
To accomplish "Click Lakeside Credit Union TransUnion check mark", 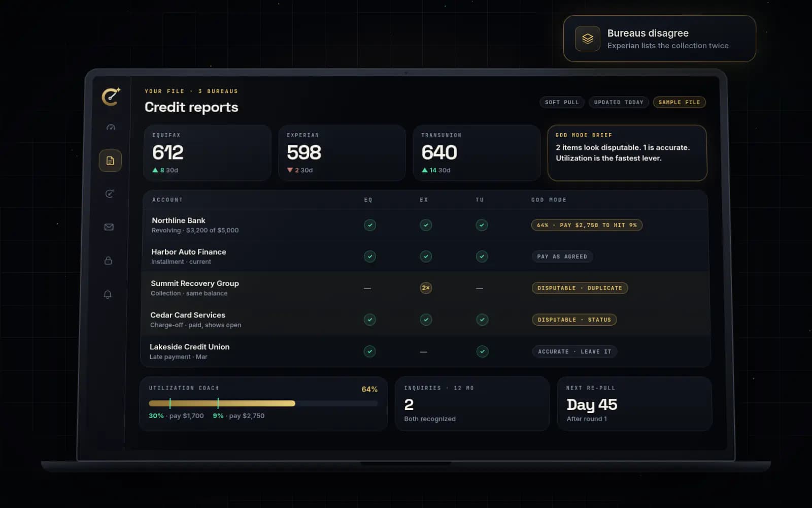I will tap(483, 352).
